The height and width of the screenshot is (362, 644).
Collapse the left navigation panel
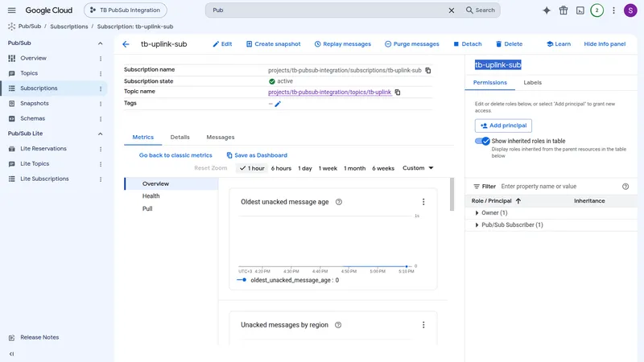[x=11, y=354]
